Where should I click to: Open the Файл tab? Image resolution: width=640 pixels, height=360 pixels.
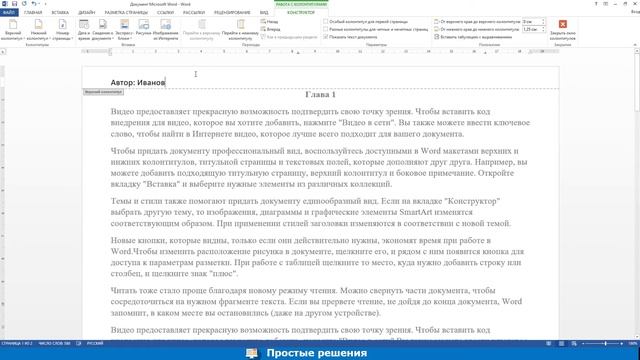click(x=9, y=13)
